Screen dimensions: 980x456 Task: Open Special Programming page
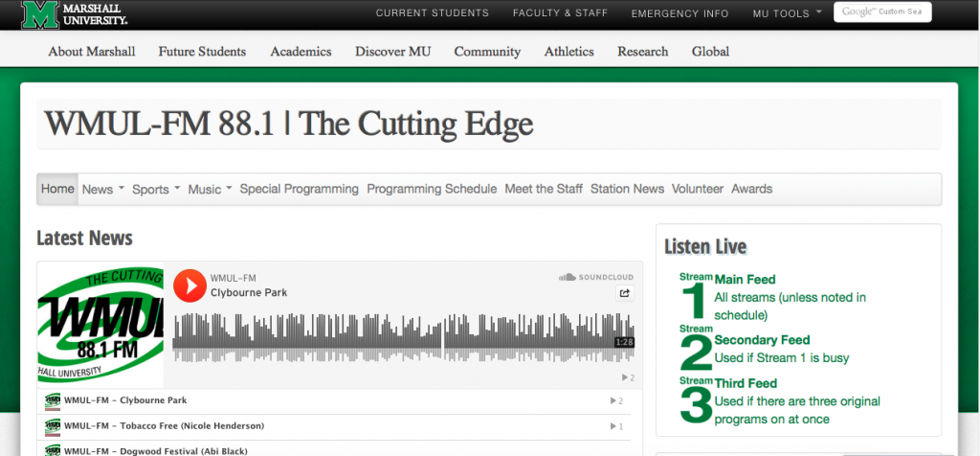coord(300,189)
